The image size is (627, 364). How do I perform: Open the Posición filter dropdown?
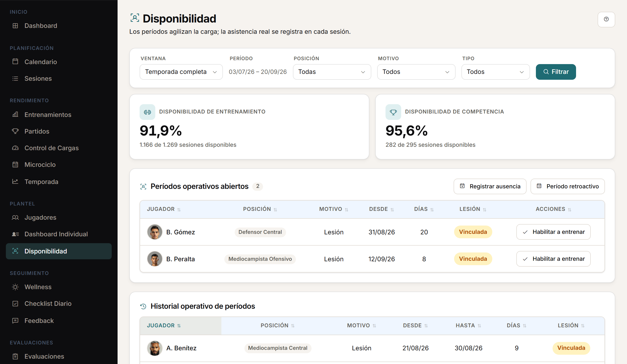pyautogui.click(x=332, y=72)
